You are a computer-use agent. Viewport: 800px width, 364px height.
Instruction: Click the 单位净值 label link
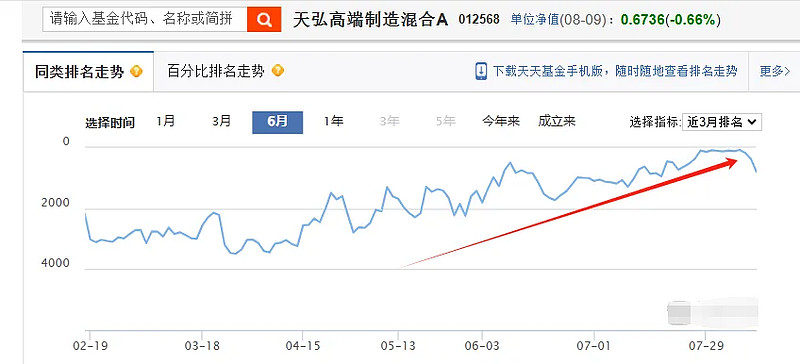[x=534, y=20]
